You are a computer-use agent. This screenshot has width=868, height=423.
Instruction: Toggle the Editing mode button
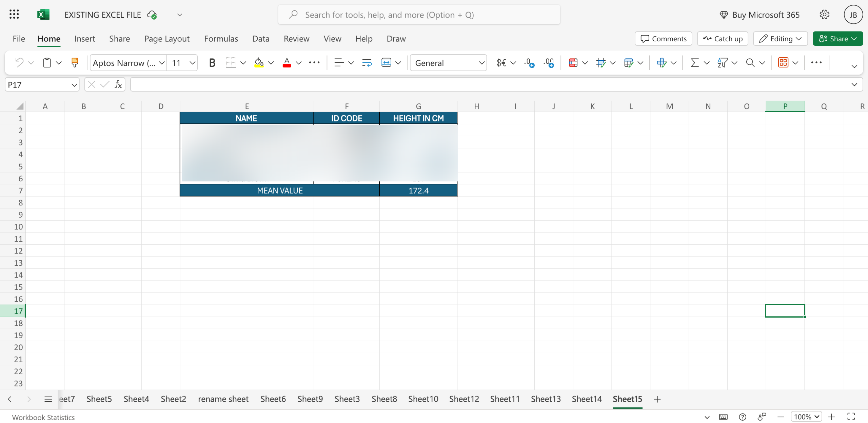pyautogui.click(x=780, y=39)
